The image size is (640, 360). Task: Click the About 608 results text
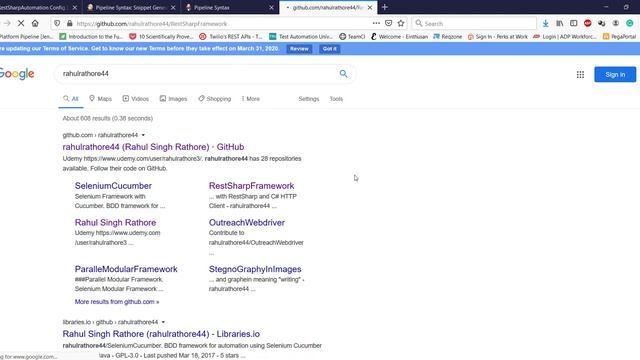(108, 118)
